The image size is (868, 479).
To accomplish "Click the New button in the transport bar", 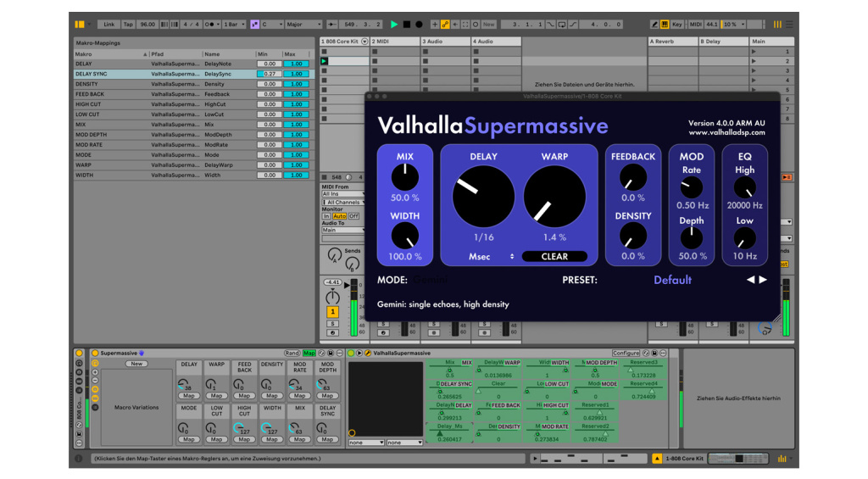I will (x=488, y=25).
